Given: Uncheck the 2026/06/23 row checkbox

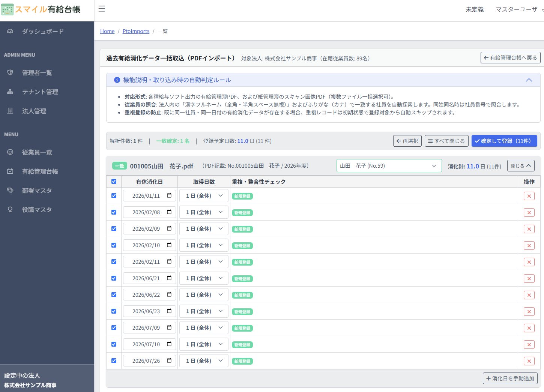Looking at the screenshot, I should [x=114, y=311].
